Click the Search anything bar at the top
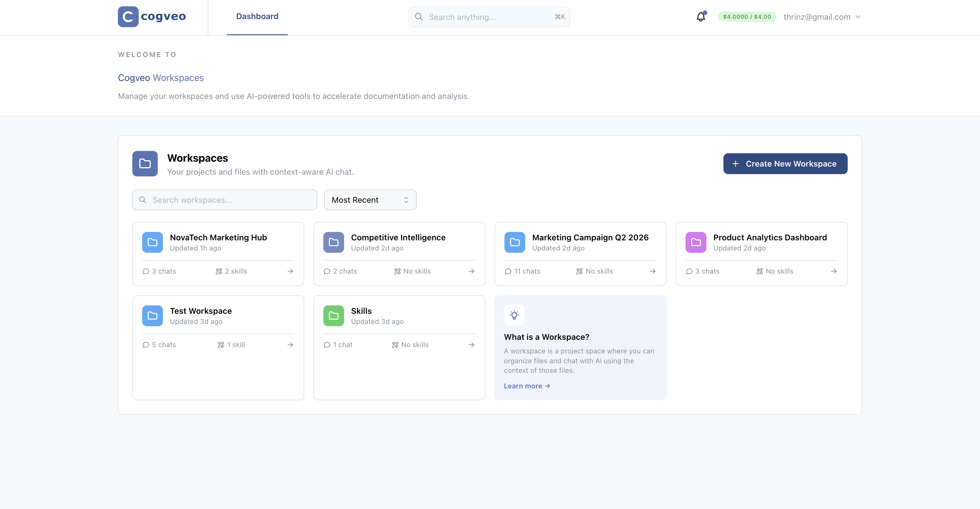The image size is (980, 509). point(489,17)
